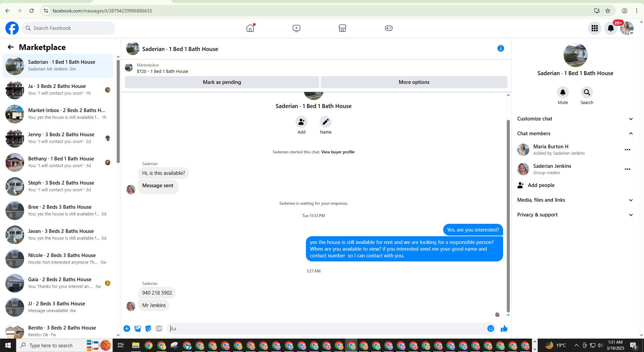Open the Steph · 3 Beds 2 Baths House chat
Screen dimensions: 644x352
tap(58, 186)
